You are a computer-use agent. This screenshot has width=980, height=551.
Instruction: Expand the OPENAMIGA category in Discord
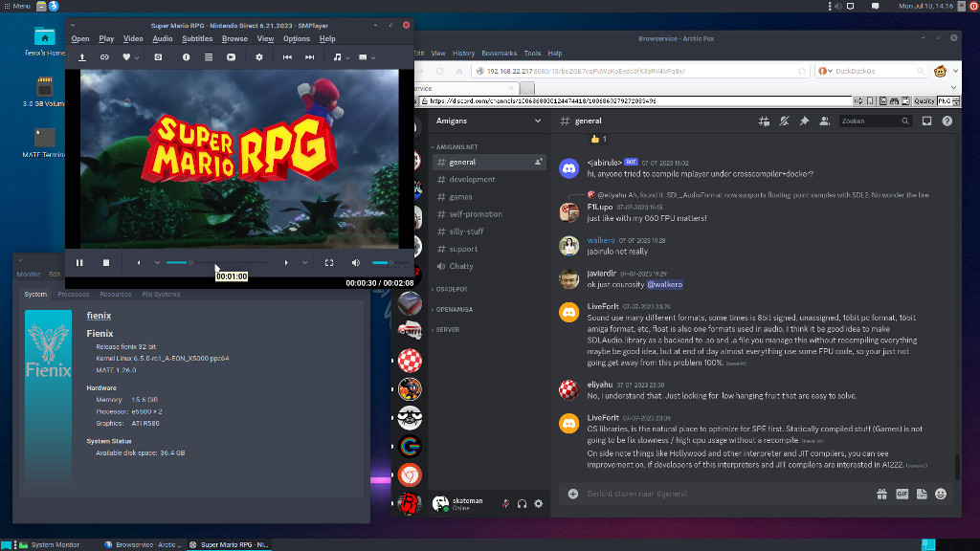(x=455, y=309)
